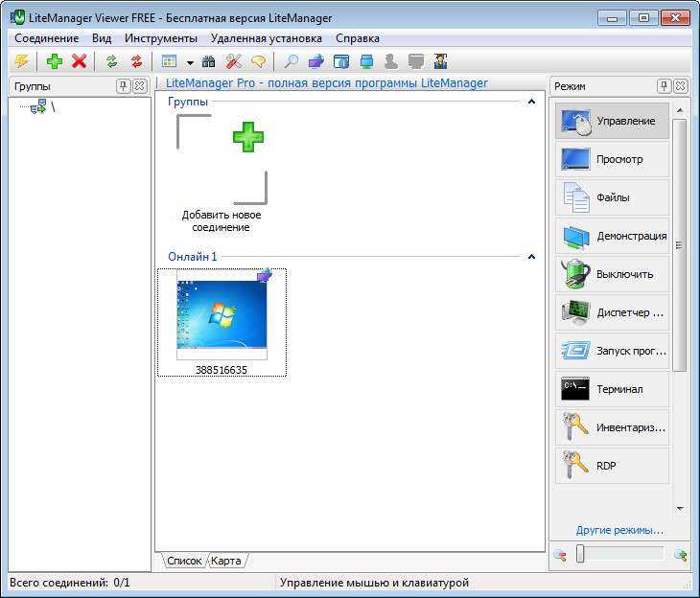Open the wrench and screwdriver settings icon
This screenshot has height=598, width=700.
(233, 61)
